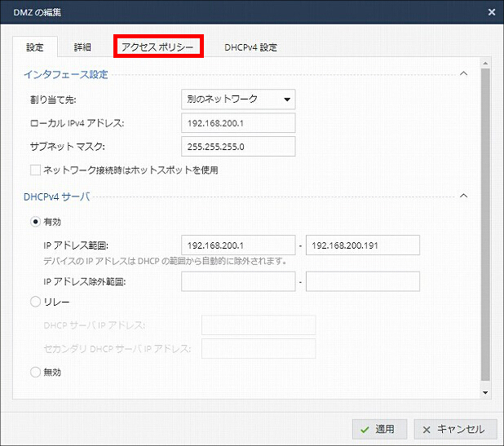Collapse the DHCPv4 サーバ section
The height and width of the screenshot is (446, 504).
click(x=463, y=196)
